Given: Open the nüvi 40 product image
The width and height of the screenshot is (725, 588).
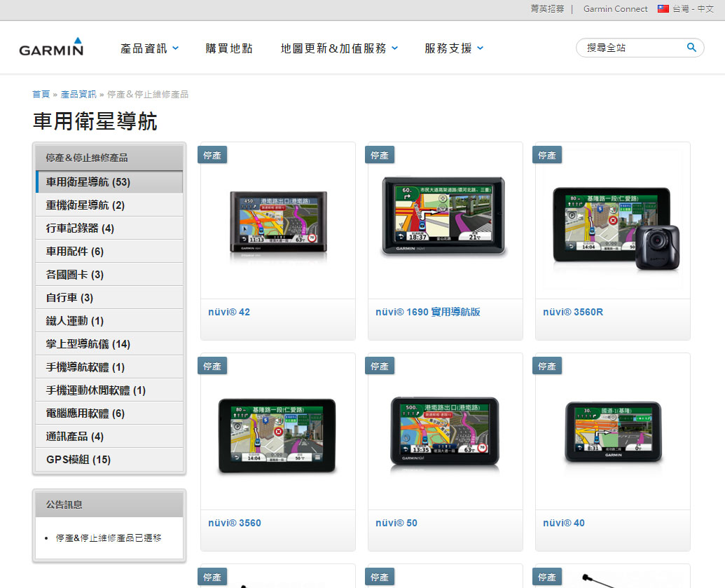Looking at the screenshot, I should click(x=613, y=432).
